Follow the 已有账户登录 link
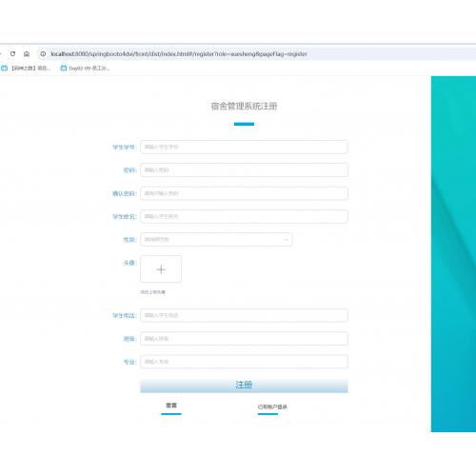 [x=272, y=407]
